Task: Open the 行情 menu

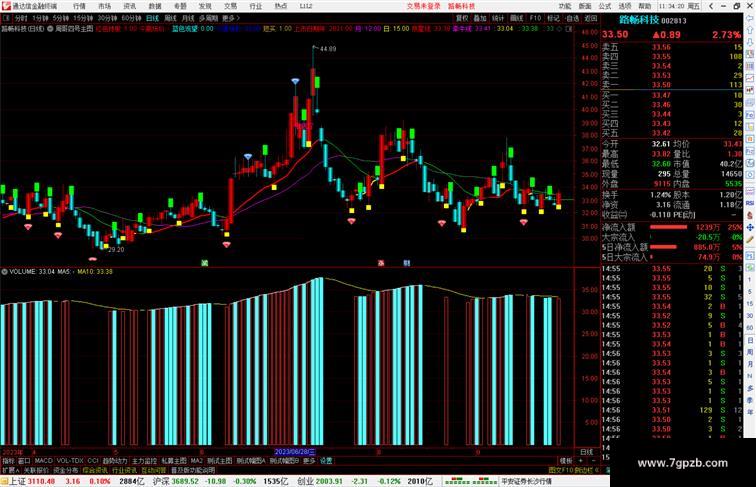Action: click(x=79, y=6)
